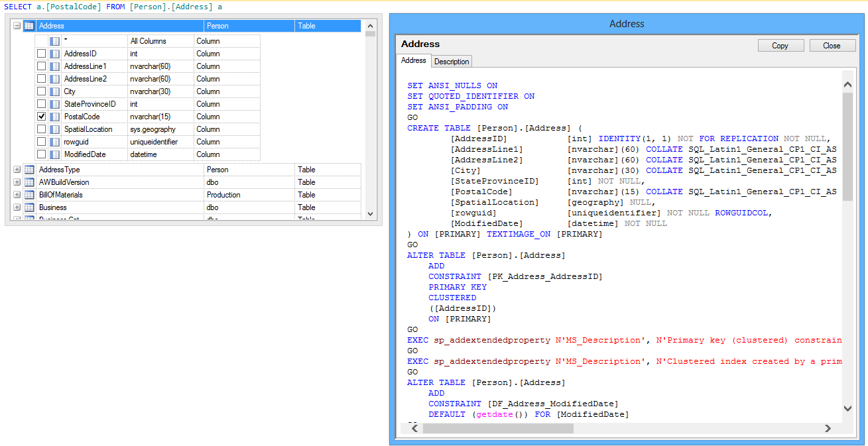The image size is (868, 446).
Task: Click the Business table icon
Action: 29,207
